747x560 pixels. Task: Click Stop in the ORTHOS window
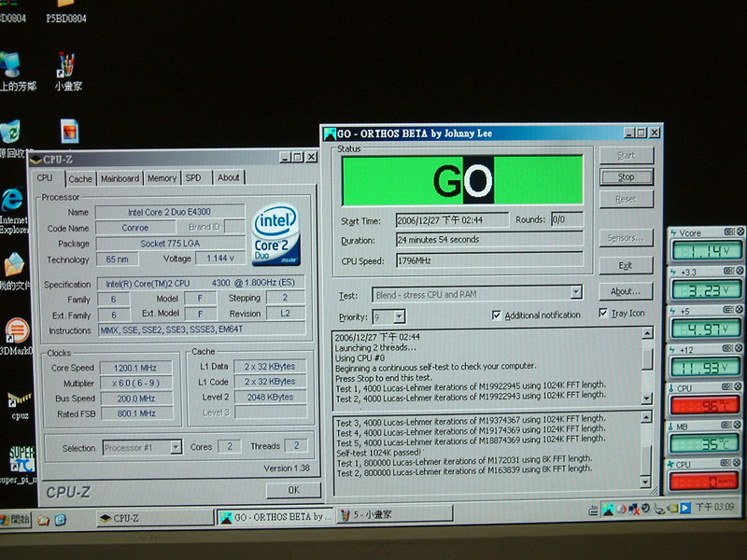pos(626,177)
